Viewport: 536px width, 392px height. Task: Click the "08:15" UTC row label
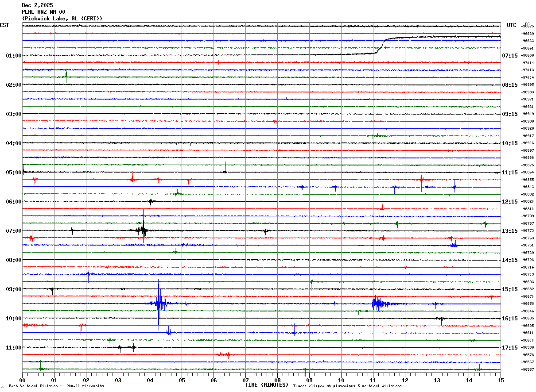point(510,85)
